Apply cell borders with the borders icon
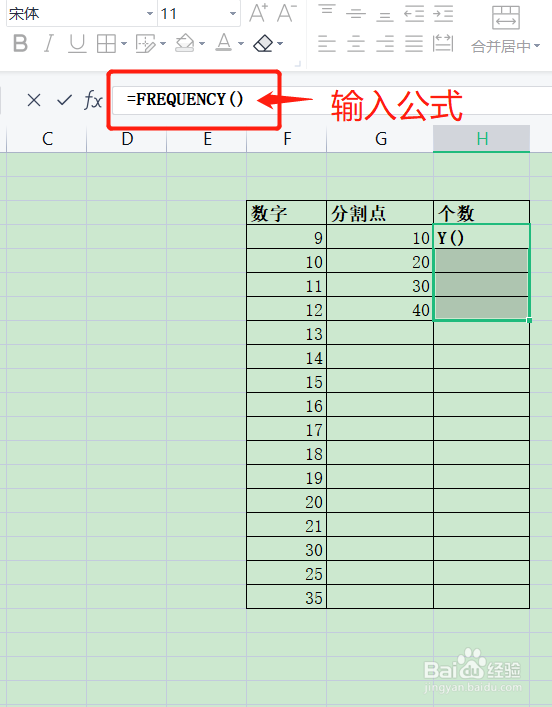Image resolution: width=552 pixels, height=707 pixels. pos(106,44)
